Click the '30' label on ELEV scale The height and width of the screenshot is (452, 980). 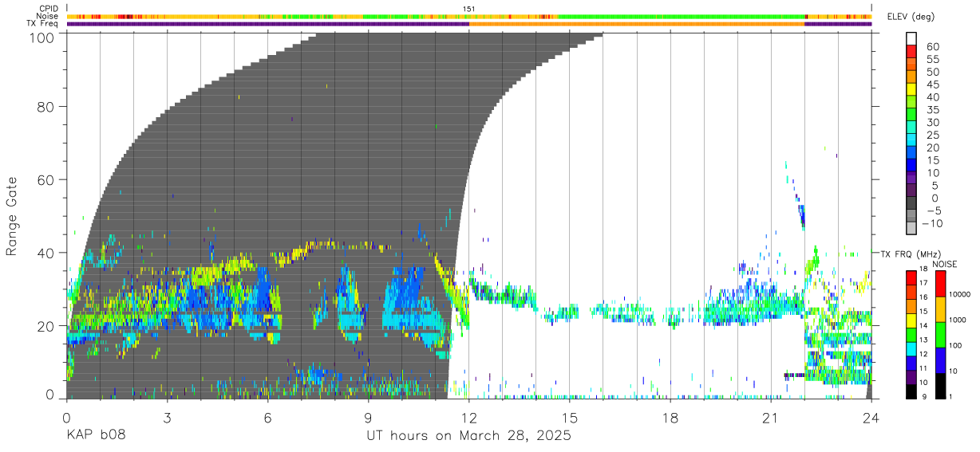point(932,122)
